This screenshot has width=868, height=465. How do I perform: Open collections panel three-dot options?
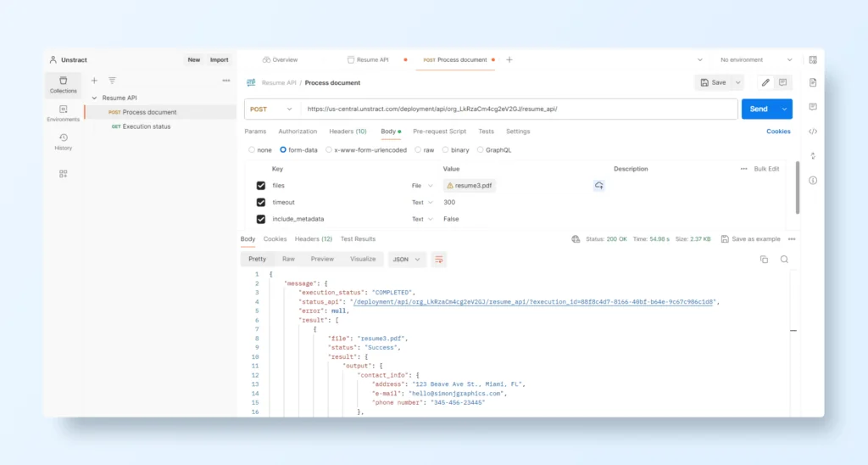pos(225,81)
